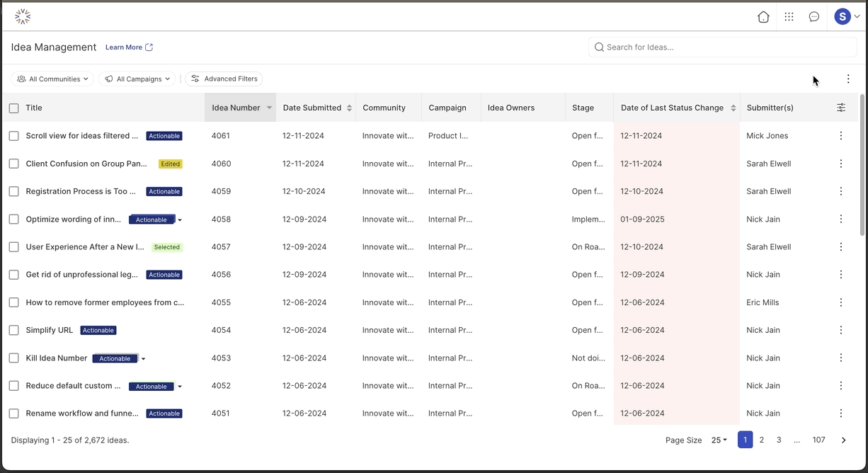Screen dimensions: 868x473
Task: Click the column settings icon in table header
Action: point(841,108)
